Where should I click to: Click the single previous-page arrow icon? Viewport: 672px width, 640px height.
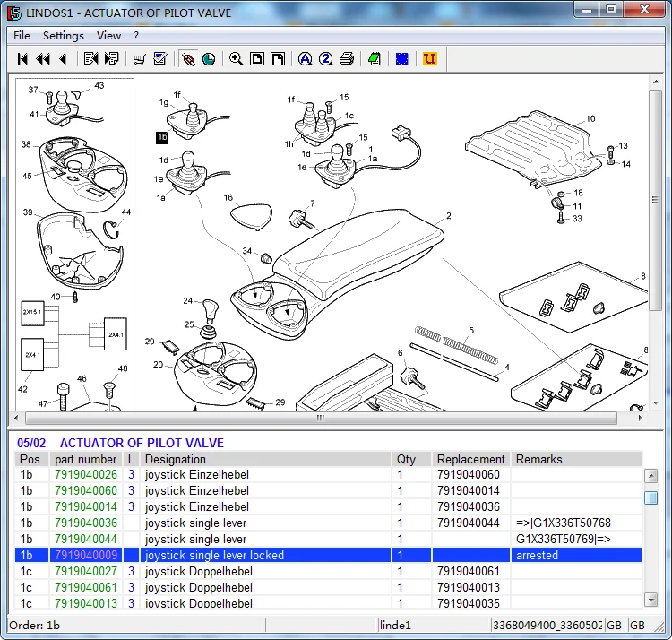coord(63,59)
